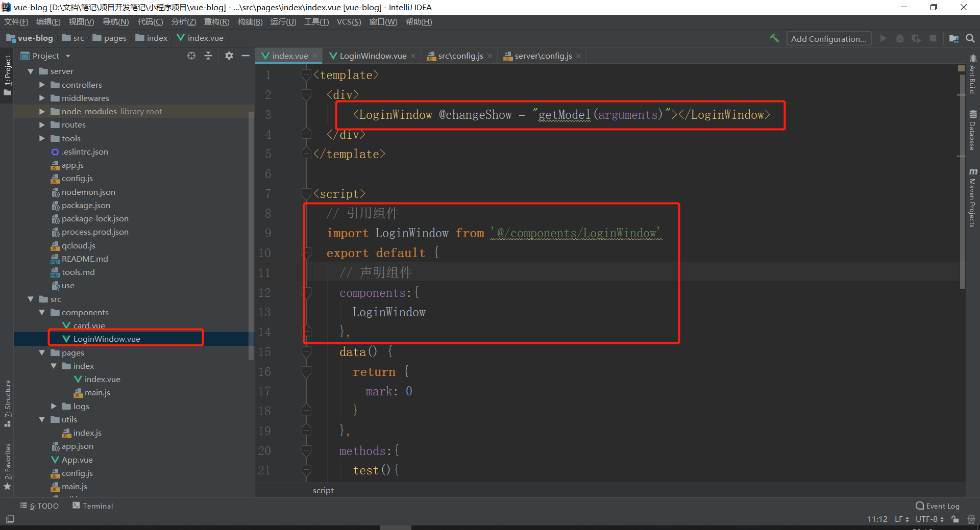The height and width of the screenshot is (530, 980).
Task: Select App.vue in project tree
Action: click(77, 460)
